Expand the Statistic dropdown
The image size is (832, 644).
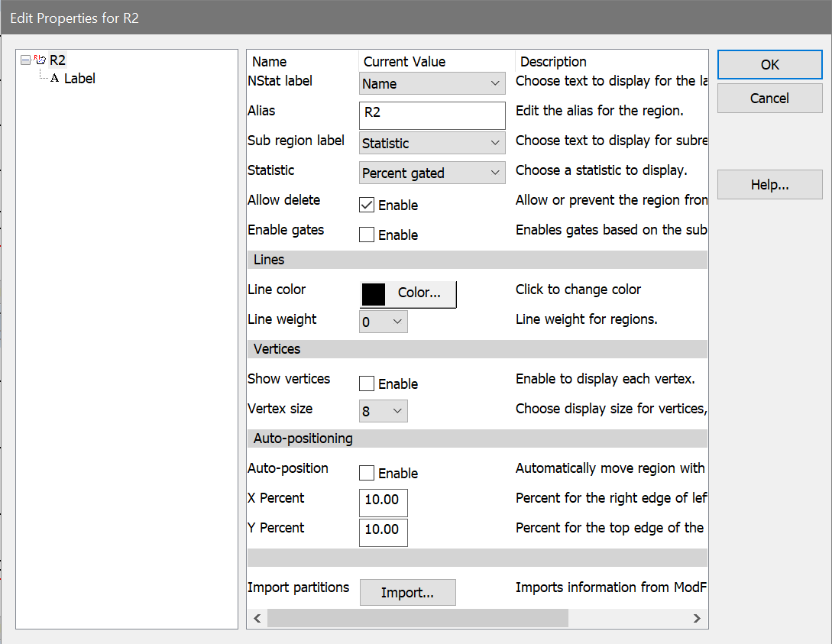click(432, 173)
